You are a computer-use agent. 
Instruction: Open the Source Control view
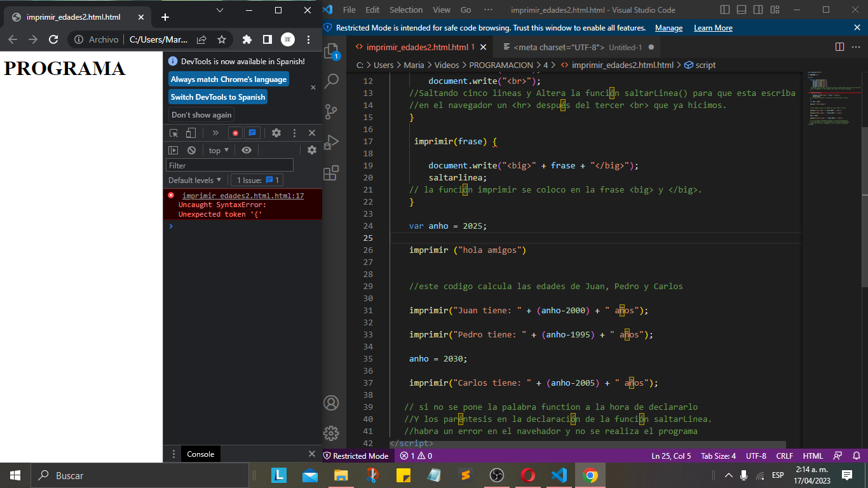[x=331, y=112]
